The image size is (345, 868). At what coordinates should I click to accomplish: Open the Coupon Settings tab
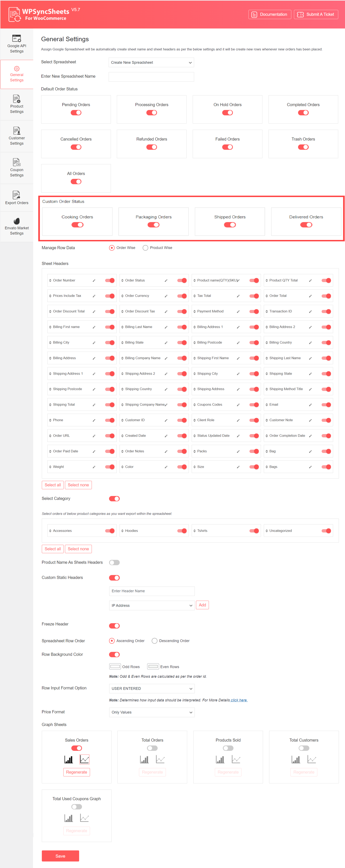[x=17, y=168]
